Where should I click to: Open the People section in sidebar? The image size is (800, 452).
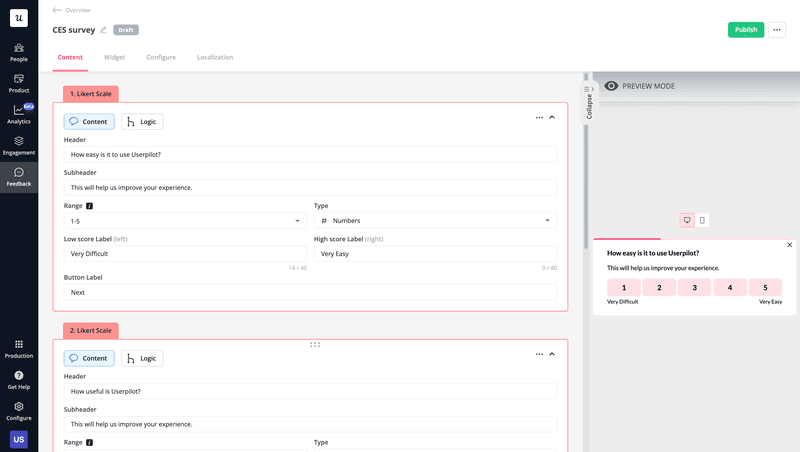(x=18, y=52)
